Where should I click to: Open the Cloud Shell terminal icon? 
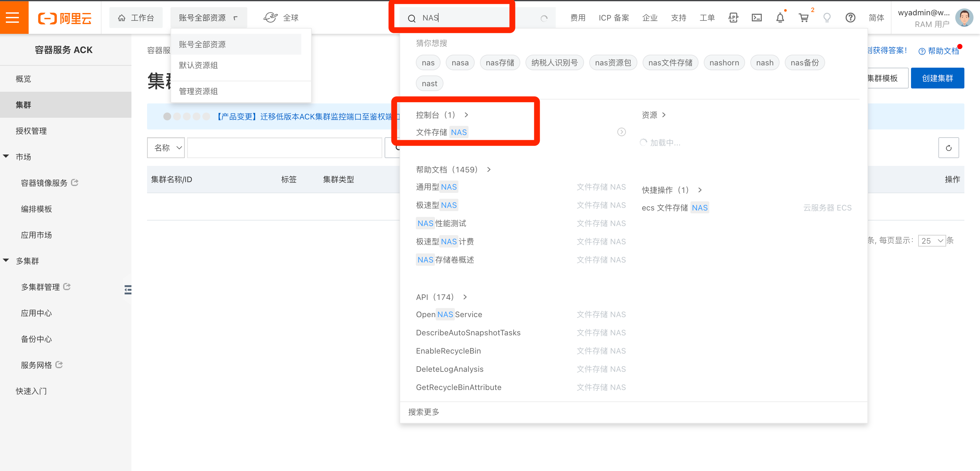pyautogui.click(x=757, y=18)
